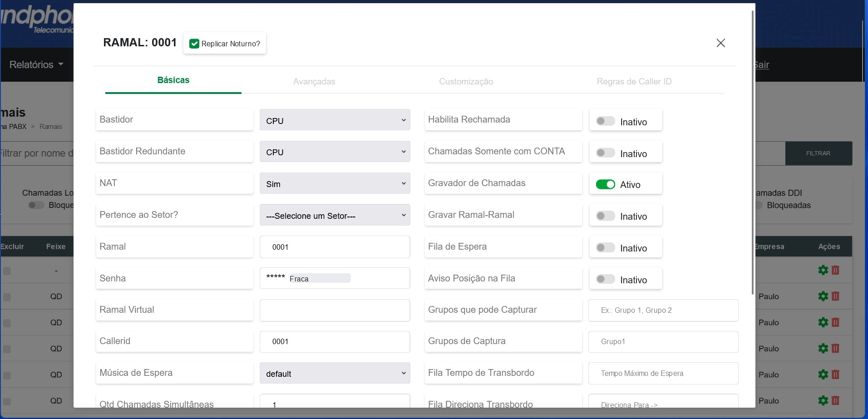Screen dimensions: 868x419
Task: Open the Música de Espera dropdown
Action: (335, 373)
